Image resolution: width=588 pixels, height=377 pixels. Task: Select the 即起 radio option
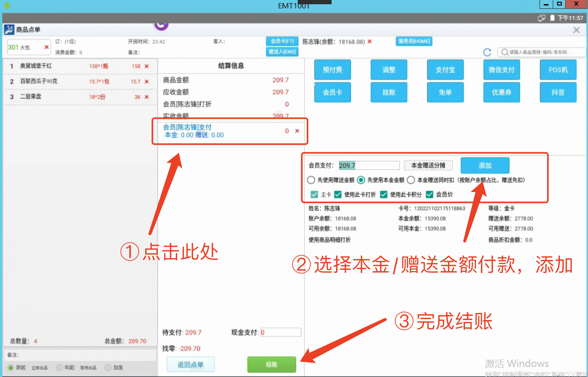point(11,367)
